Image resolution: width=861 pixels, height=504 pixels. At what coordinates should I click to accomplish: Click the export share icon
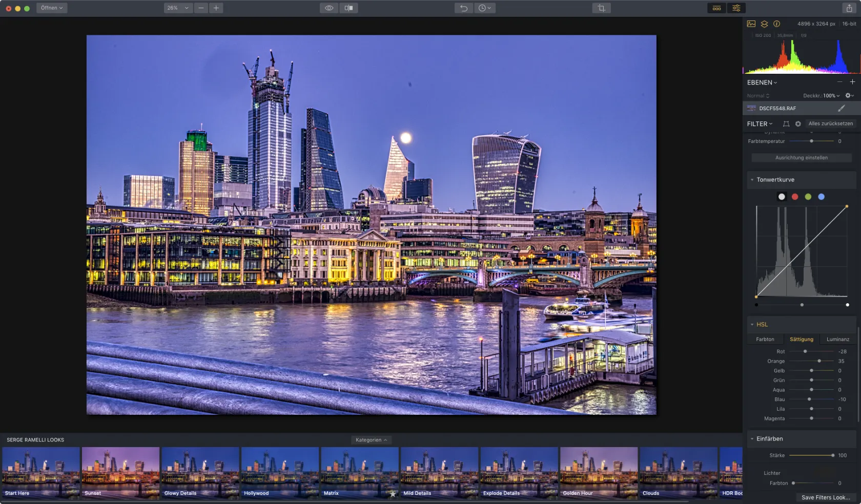tap(849, 8)
